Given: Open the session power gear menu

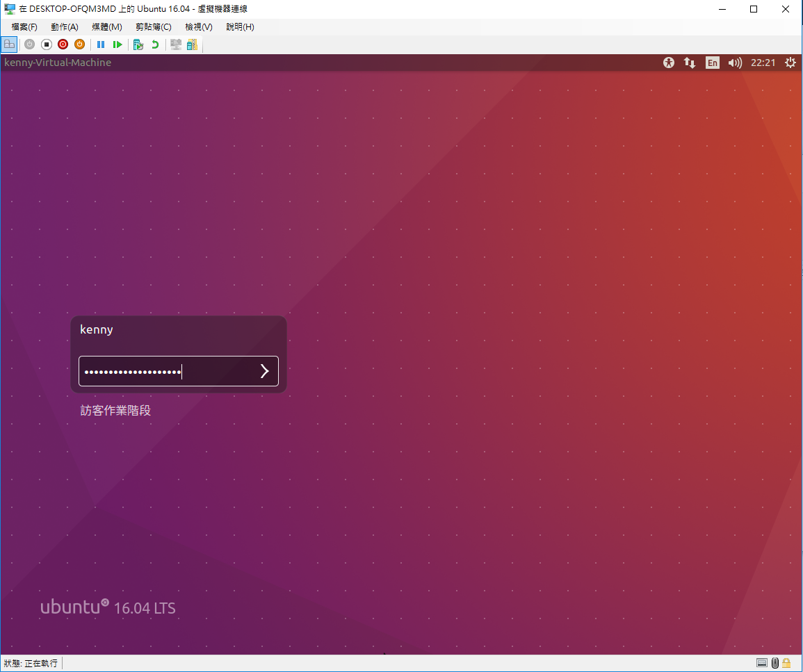Looking at the screenshot, I should coord(790,63).
